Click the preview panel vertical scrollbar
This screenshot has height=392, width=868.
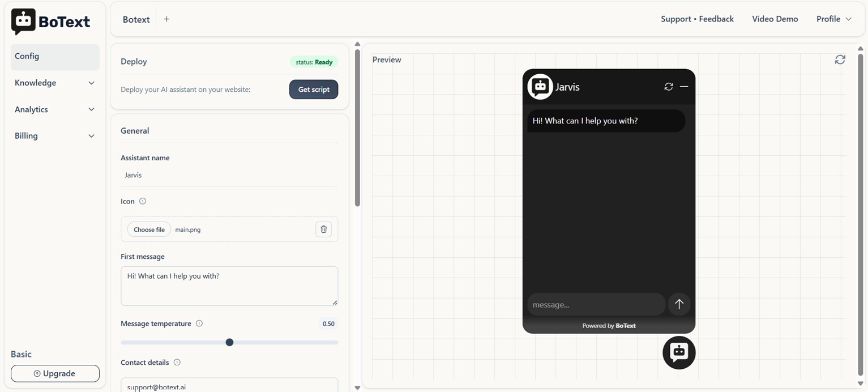[x=861, y=215]
